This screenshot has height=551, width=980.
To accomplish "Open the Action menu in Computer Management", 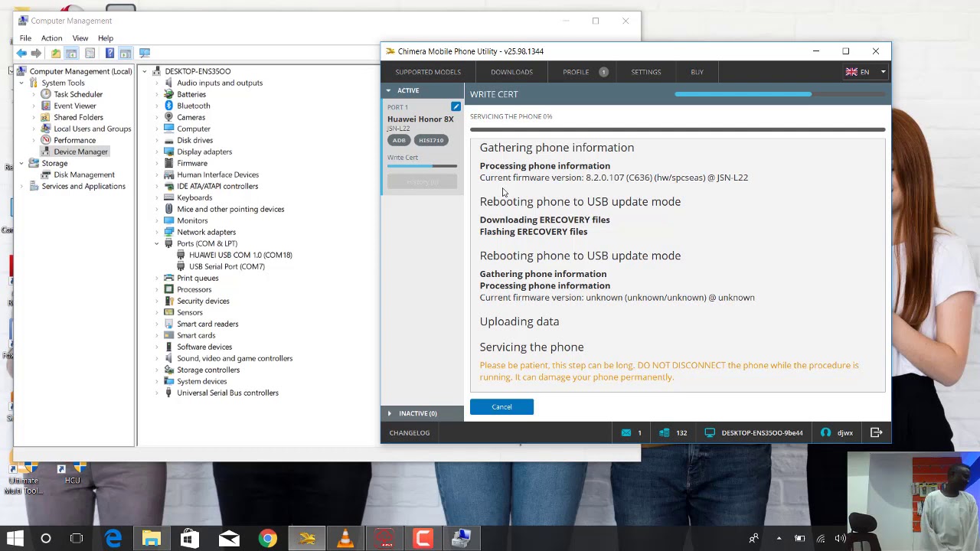I will pyautogui.click(x=51, y=38).
